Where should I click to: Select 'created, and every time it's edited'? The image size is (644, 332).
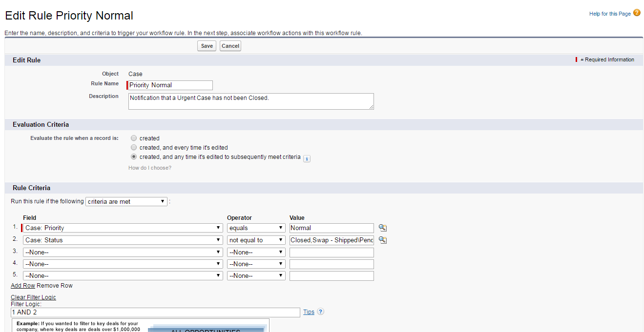pos(134,147)
